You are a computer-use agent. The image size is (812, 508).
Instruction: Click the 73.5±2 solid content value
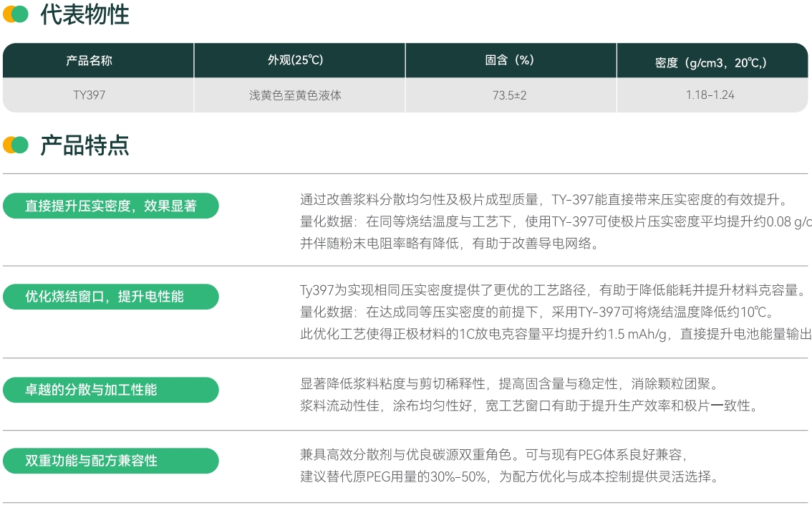[509, 95]
